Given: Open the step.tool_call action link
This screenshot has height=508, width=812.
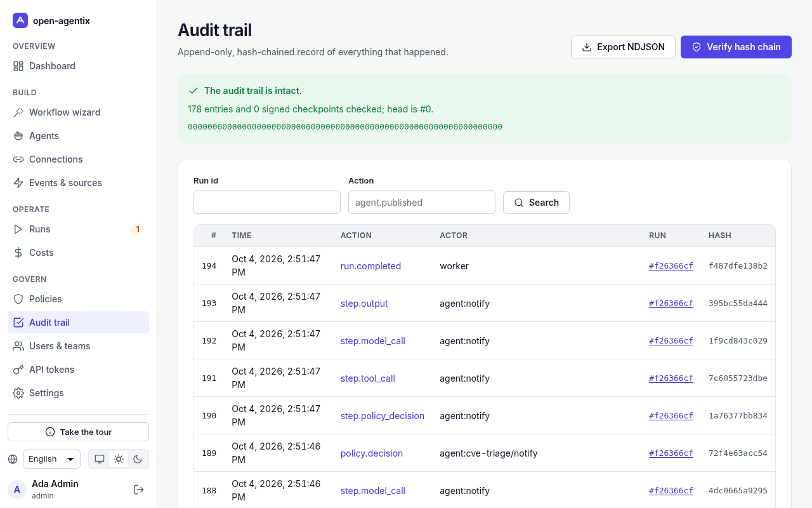Looking at the screenshot, I should pos(368,378).
